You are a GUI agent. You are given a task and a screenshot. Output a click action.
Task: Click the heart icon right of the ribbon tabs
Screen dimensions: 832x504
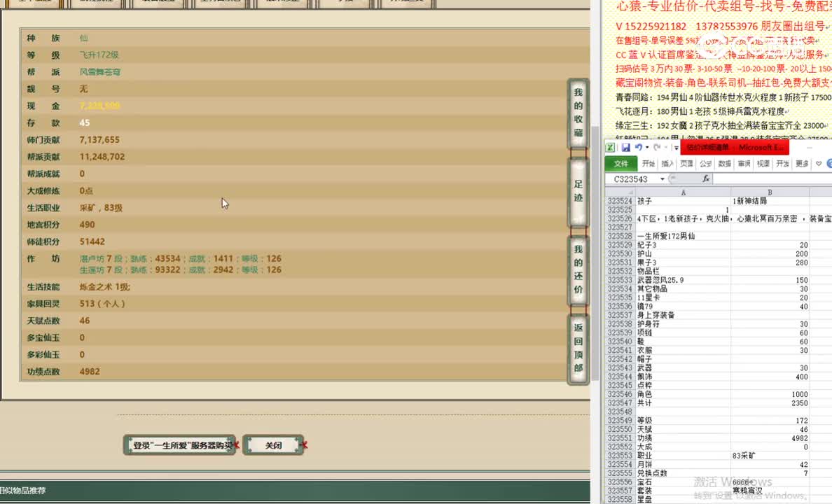(818, 164)
